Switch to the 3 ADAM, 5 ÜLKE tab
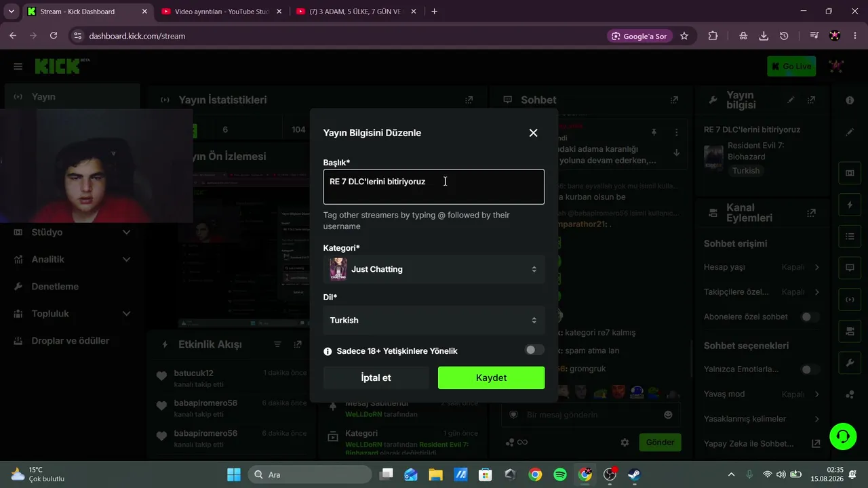Screen dimensions: 868x488 355,12
